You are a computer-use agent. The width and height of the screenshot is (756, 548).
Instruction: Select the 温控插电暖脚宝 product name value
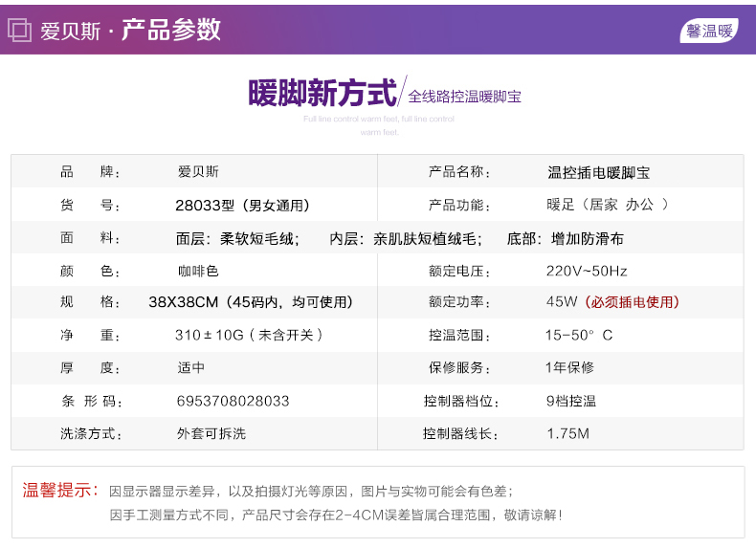click(x=598, y=173)
